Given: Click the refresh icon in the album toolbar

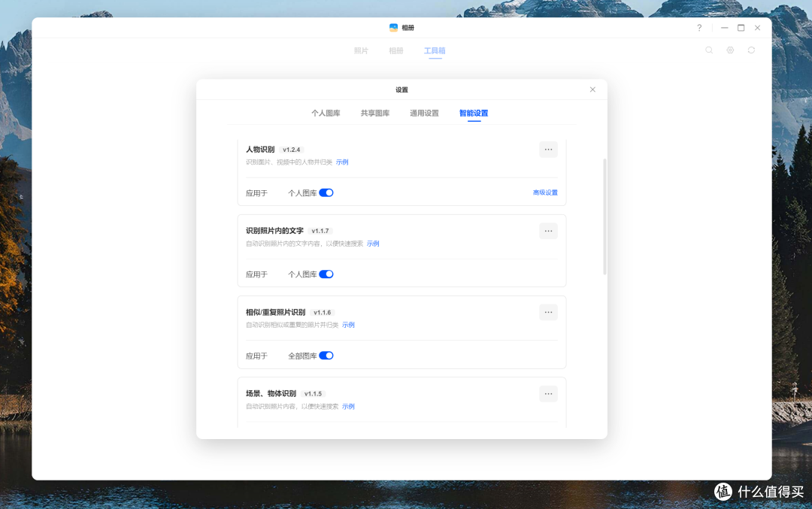Looking at the screenshot, I should click(x=751, y=50).
